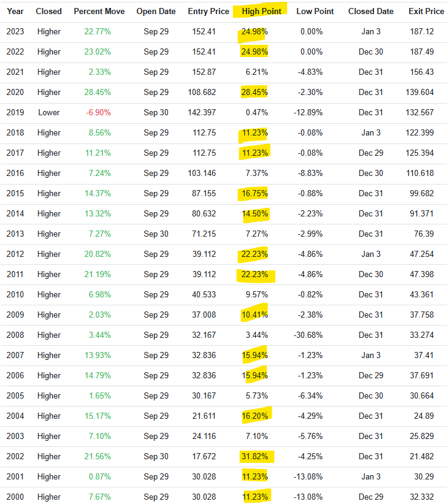Click entry price 152.87

(204, 72)
